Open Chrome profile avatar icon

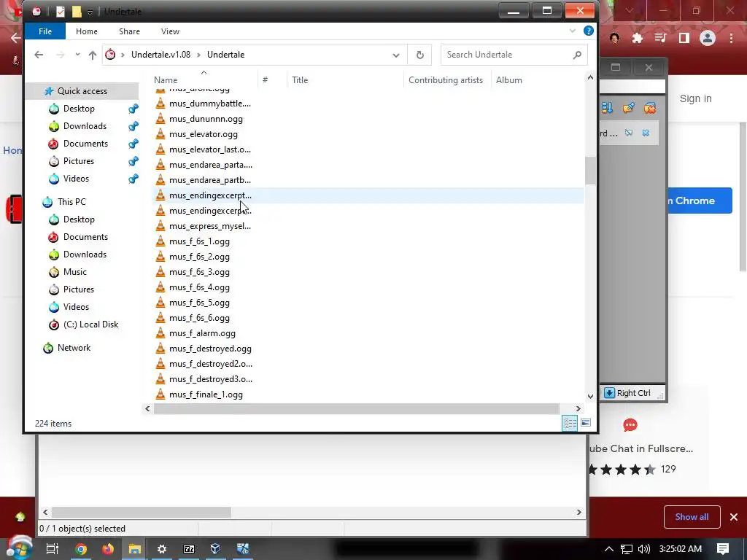708,38
